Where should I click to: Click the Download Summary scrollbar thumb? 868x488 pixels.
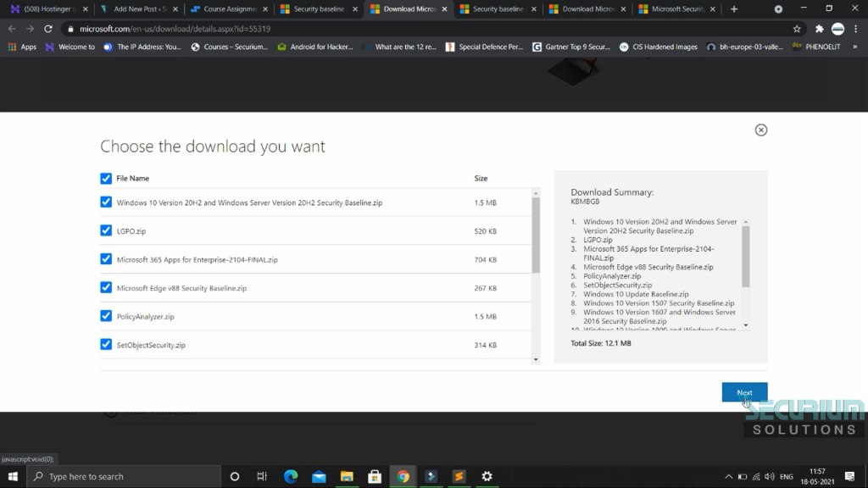[746, 257]
